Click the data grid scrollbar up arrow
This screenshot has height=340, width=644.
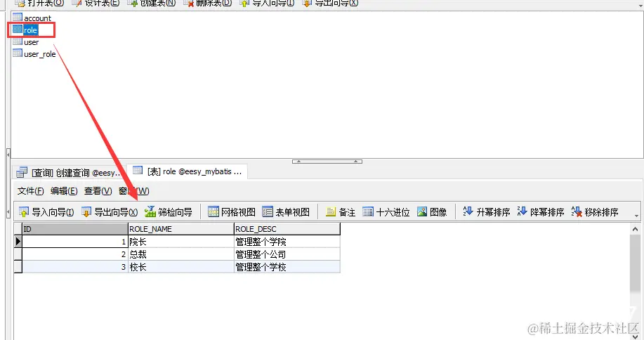coord(635,229)
